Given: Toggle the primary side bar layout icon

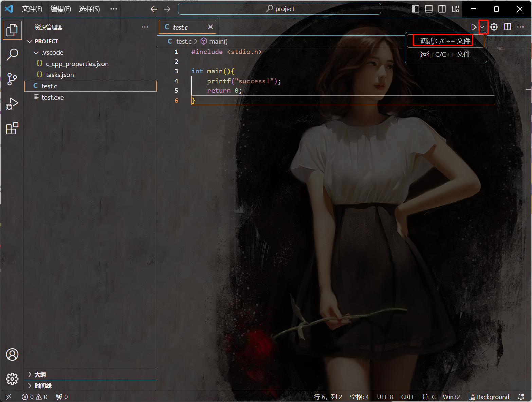Looking at the screenshot, I should (x=416, y=9).
